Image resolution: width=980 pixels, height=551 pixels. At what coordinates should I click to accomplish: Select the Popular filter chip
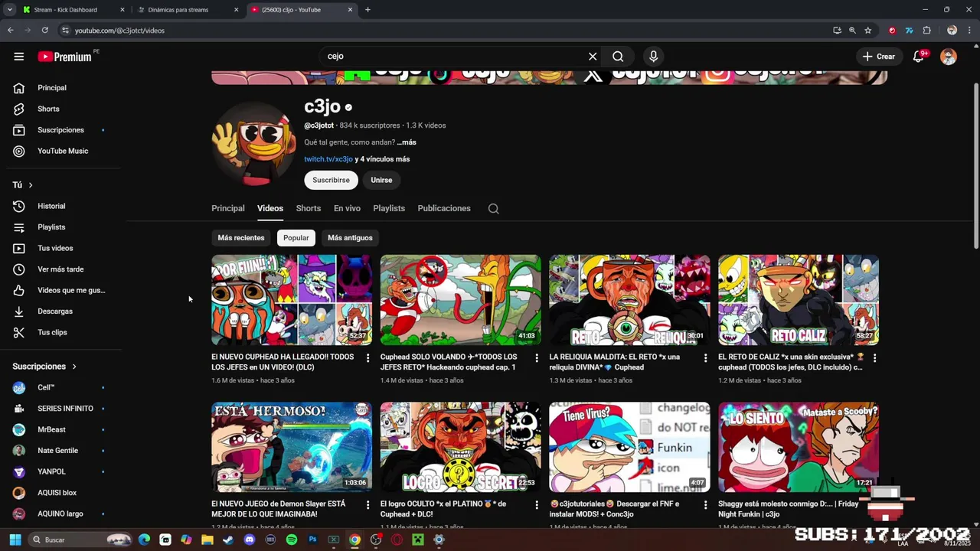point(296,238)
